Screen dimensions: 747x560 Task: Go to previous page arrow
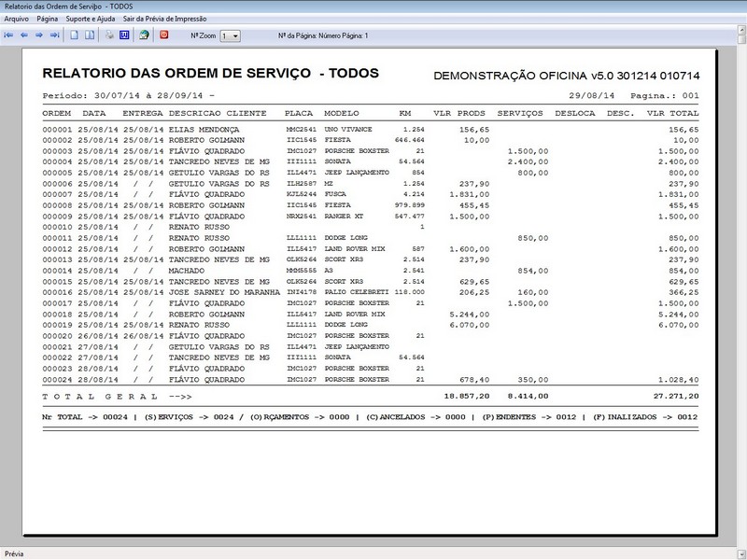24,35
